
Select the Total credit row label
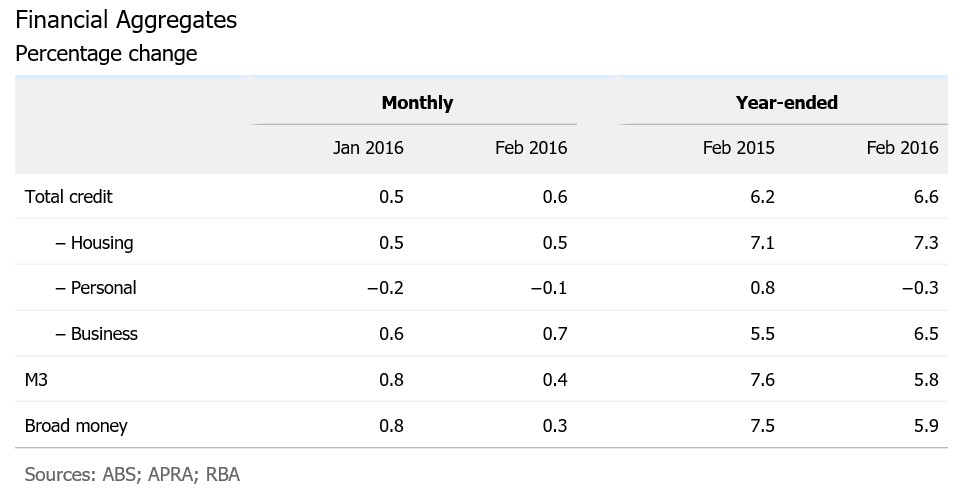coord(68,197)
